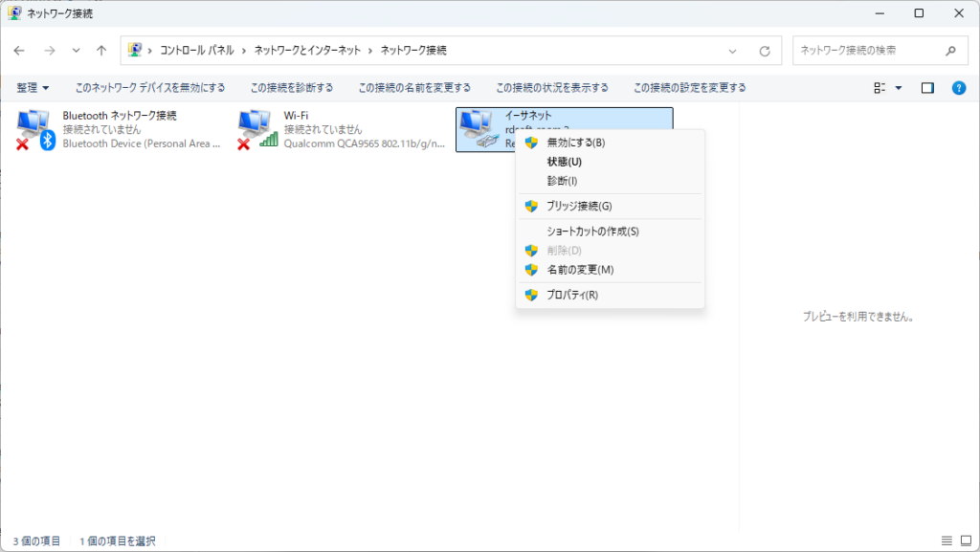Click the refresh button in address bar
980x552 pixels.
click(x=764, y=51)
